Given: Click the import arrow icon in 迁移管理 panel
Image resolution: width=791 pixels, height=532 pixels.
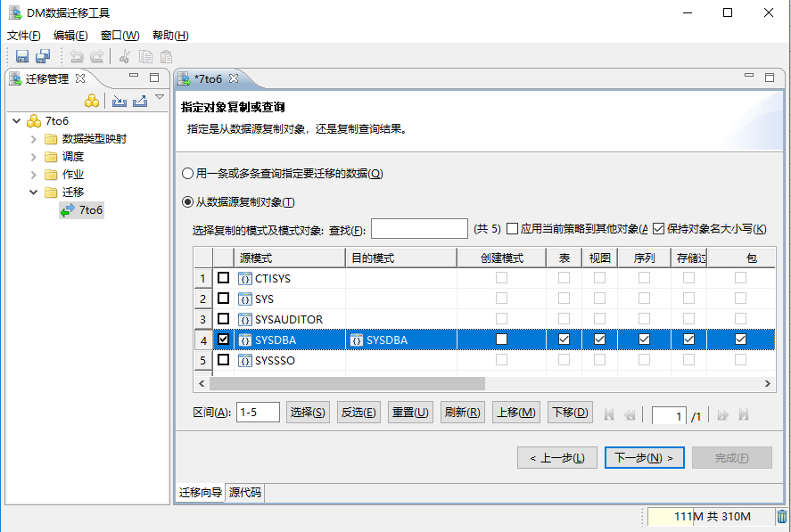Looking at the screenshot, I should 119,101.
